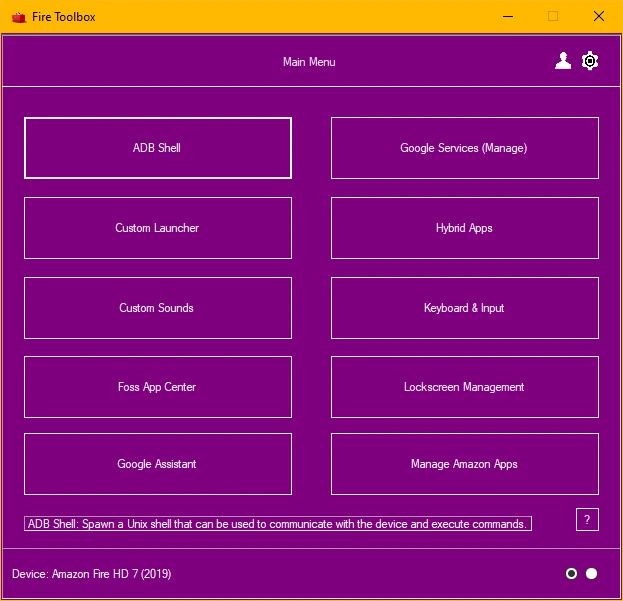Click the Main Menu heading
Viewport: 623px width, 601px height.
309,62
